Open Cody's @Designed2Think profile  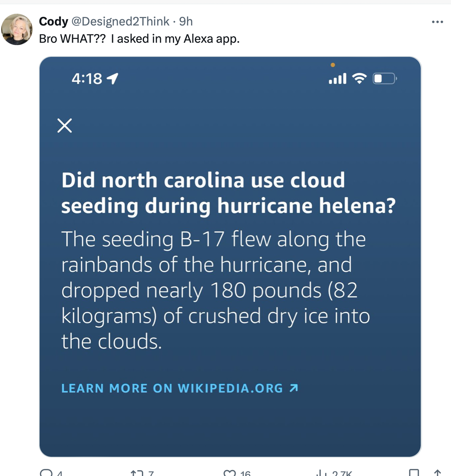[120, 22]
